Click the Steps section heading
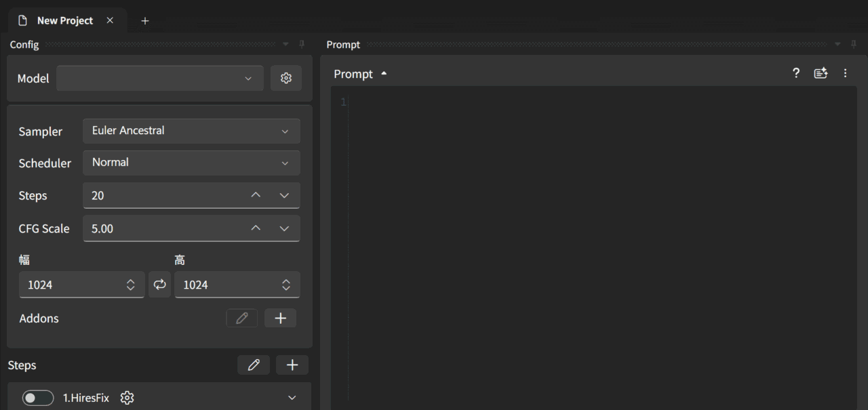This screenshot has height=410, width=868. (x=22, y=365)
